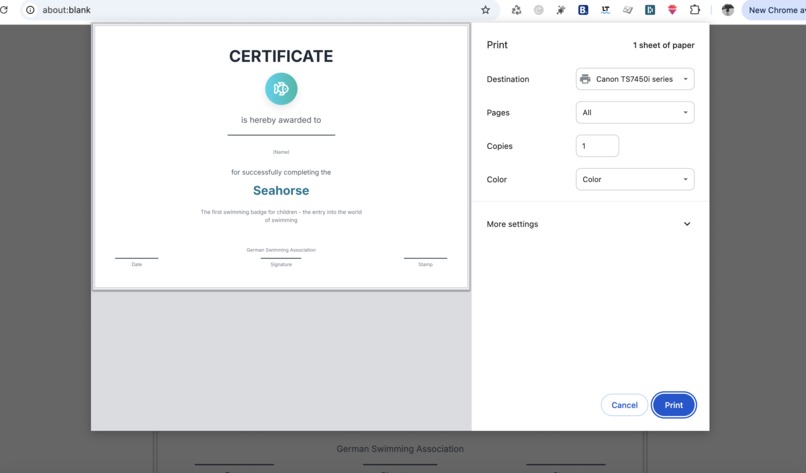Open the blue B extension icon
The width and height of the screenshot is (806, 473).
pyautogui.click(x=583, y=10)
